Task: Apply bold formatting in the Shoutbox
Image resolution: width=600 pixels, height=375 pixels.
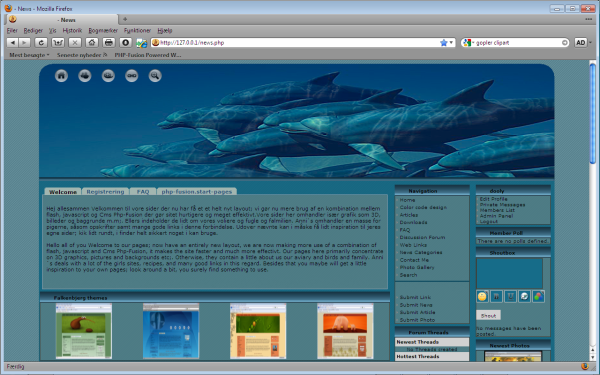Action: (496, 296)
